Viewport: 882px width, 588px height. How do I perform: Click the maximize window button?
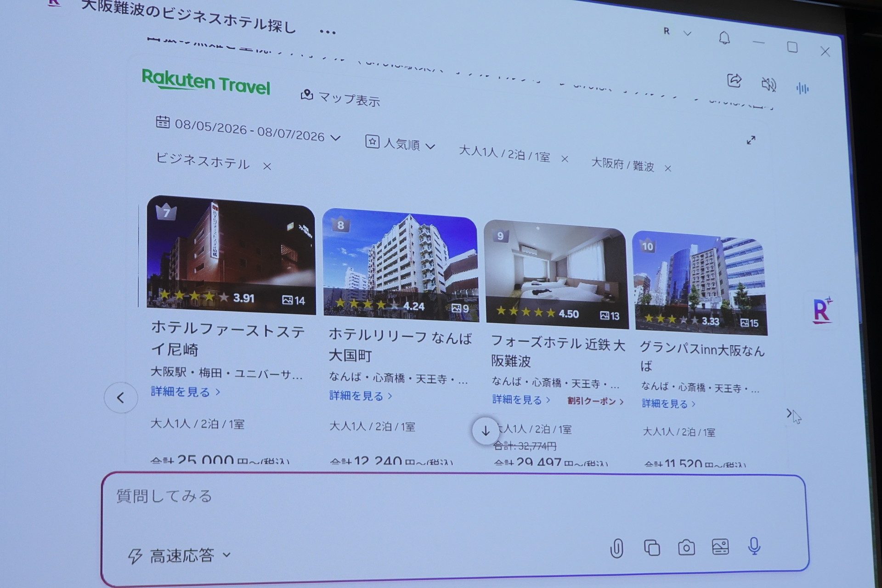click(x=792, y=47)
